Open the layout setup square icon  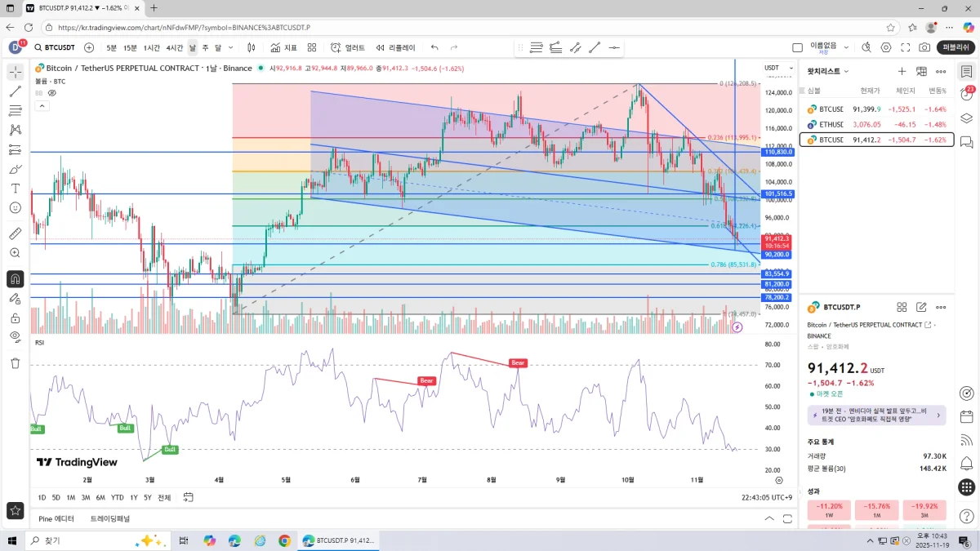coord(798,47)
